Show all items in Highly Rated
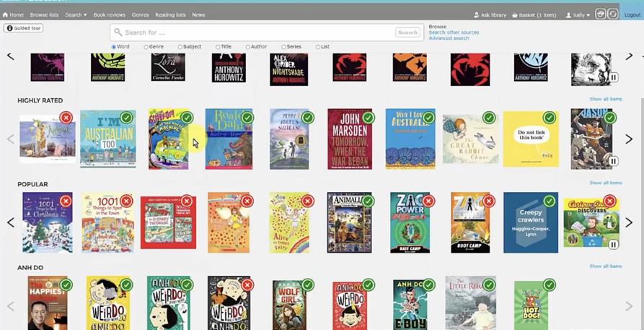 click(606, 99)
